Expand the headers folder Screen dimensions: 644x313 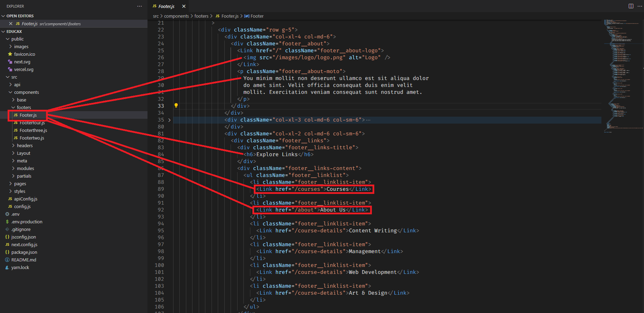(25, 145)
